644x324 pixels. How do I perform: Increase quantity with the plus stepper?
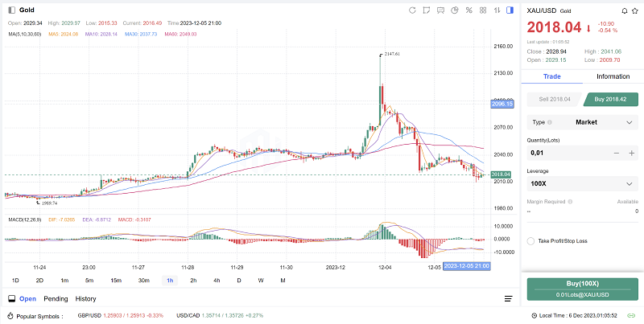(630, 153)
